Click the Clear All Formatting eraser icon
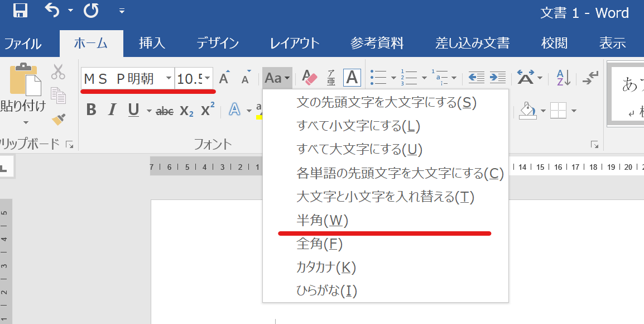The height and width of the screenshot is (324, 644). (309, 78)
